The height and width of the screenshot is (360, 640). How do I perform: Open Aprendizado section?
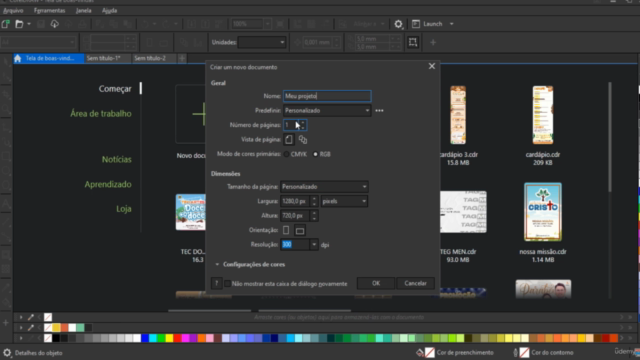(x=108, y=184)
